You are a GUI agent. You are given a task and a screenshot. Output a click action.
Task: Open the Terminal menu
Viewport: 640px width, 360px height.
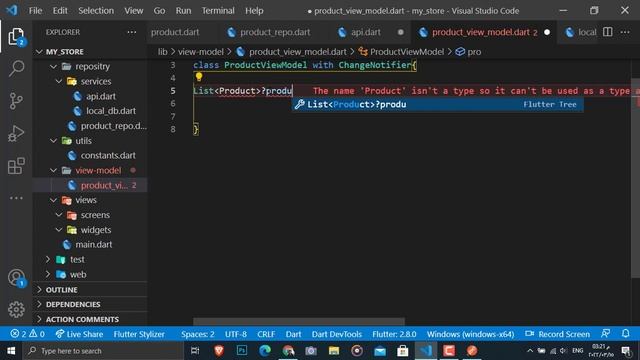click(x=218, y=11)
